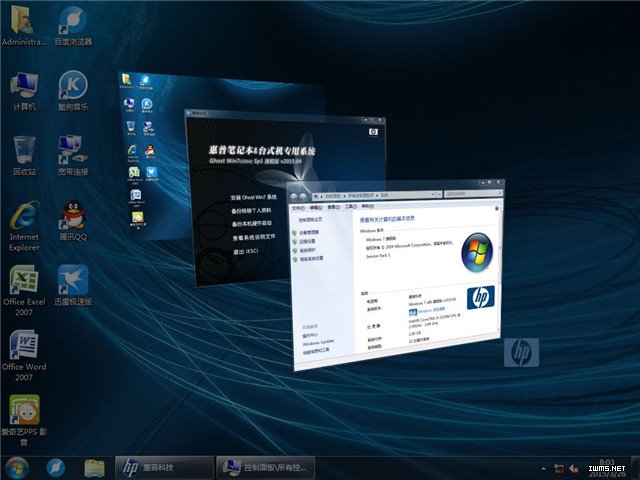Open the 性能信息和工具 link
The width and height of the screenshot is (640, 480).
pyautogui.click(x=316, y=351)
